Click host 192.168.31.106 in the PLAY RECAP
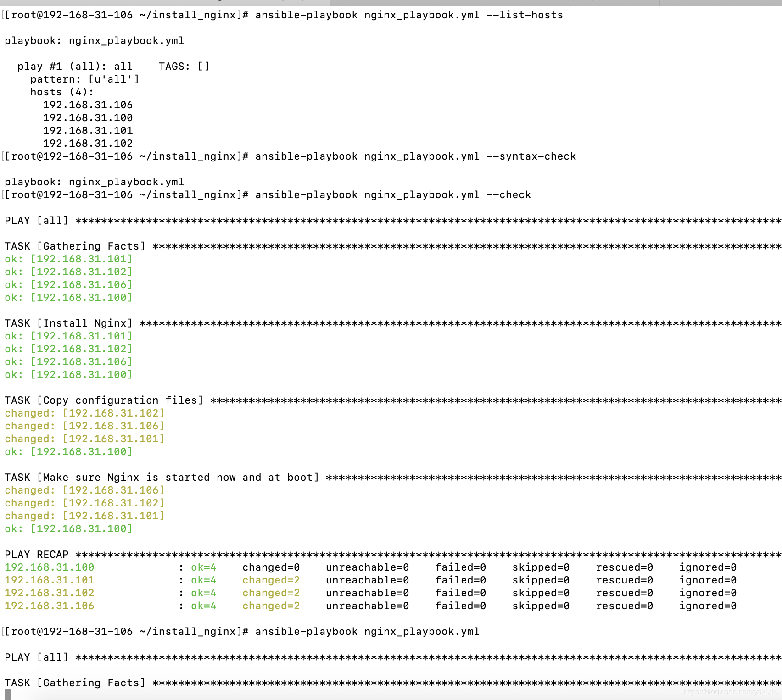 coord(49,606)
